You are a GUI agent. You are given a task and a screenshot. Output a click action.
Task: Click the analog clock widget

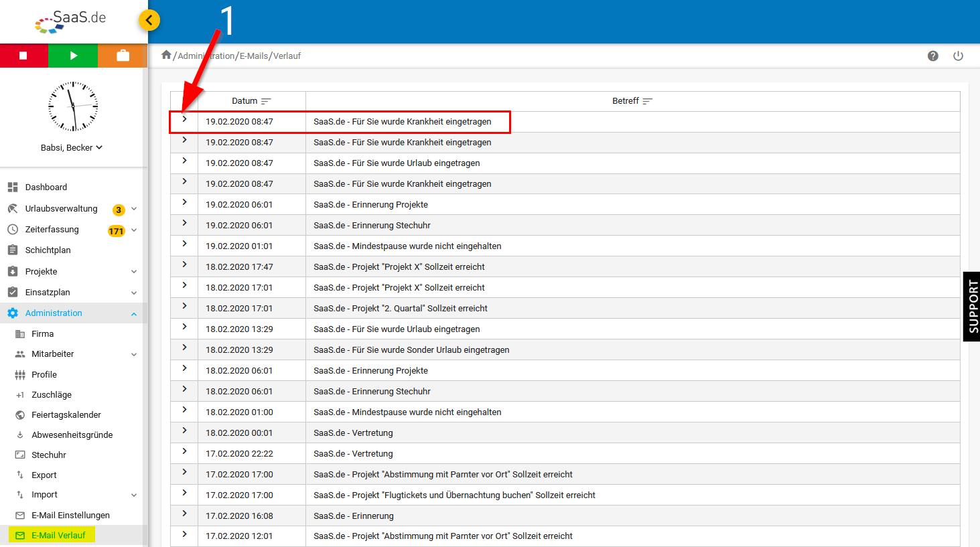click(73, 106)
